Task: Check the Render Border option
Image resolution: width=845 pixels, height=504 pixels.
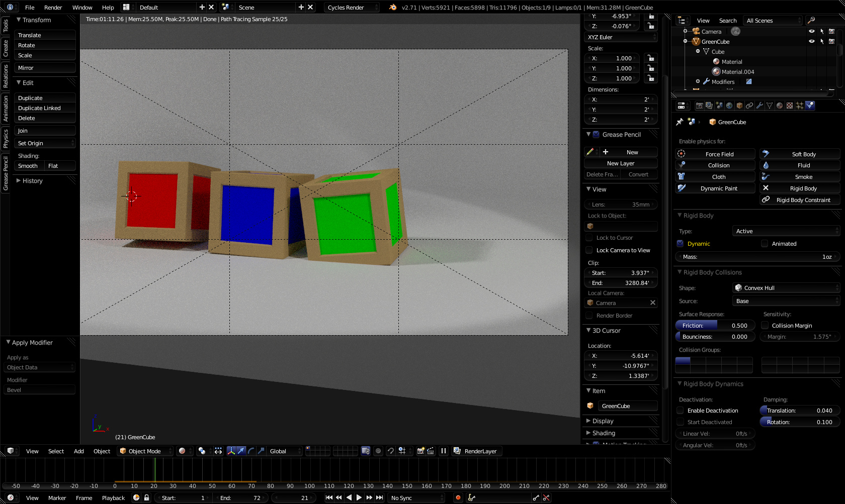Action: [589, 316]
